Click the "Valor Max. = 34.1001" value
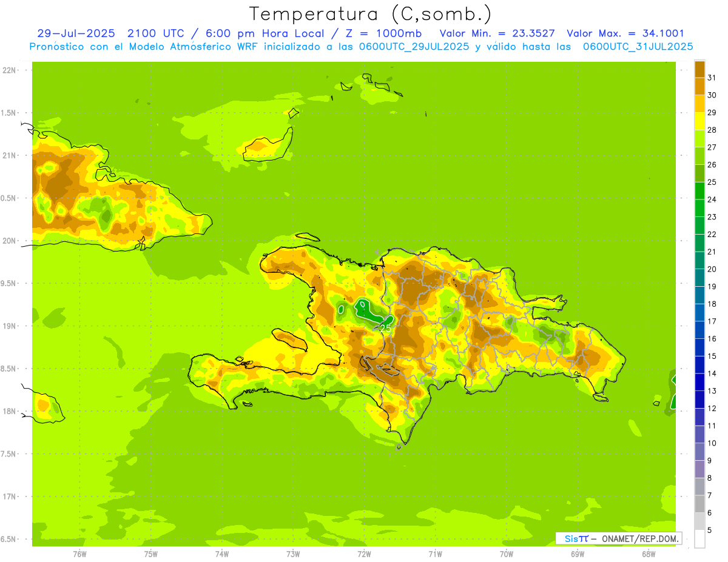Image resolution: width=728 pixels, height=562 pixels. pyautogui.click(x=625, y=33)
